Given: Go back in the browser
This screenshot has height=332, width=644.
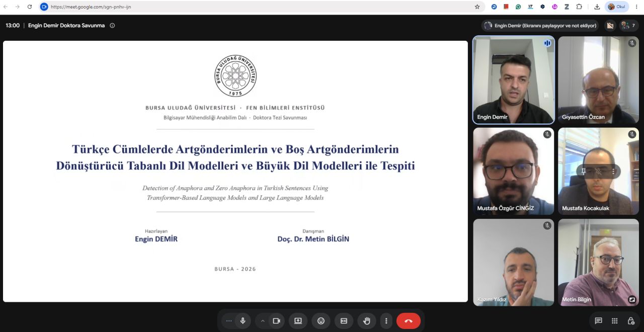Looking at the screenshot, I should (6, 7).
